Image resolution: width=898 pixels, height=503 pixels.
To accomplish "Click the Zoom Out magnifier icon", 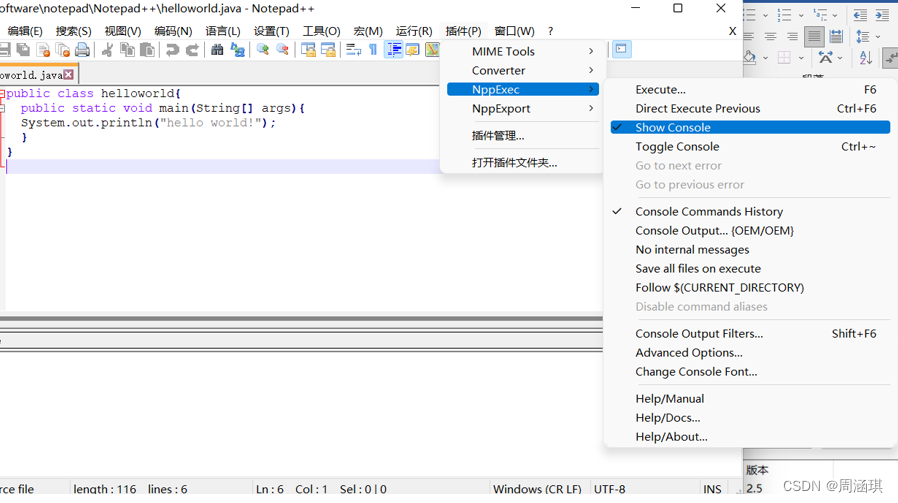I will coord(282,50).
